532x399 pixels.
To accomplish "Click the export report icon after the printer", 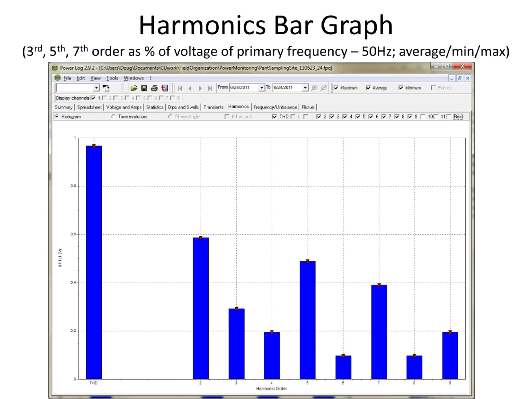I will click(165, 88).
